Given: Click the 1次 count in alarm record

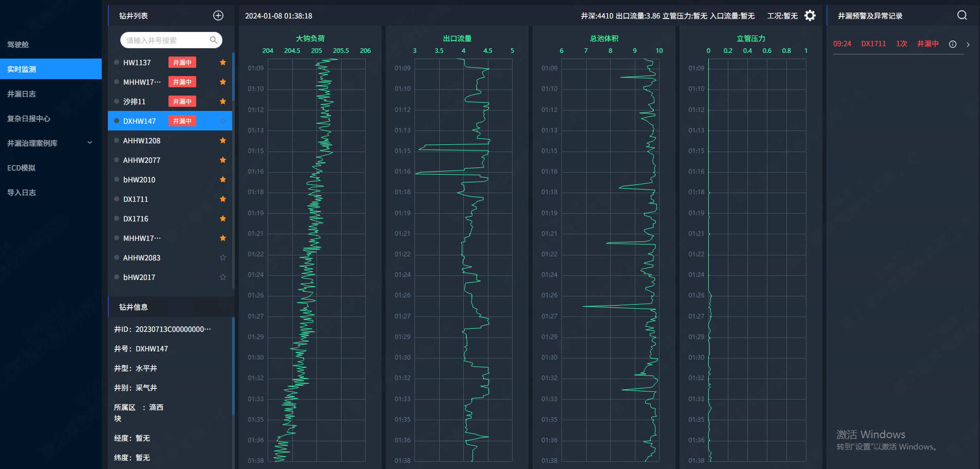Looking at the screenshot, I should 901,44.
